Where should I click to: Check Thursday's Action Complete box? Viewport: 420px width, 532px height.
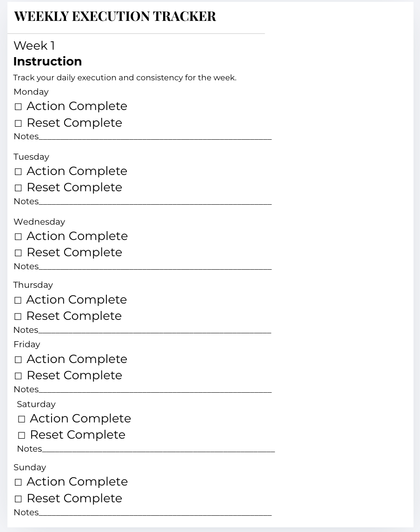click(x=18, y=300)
